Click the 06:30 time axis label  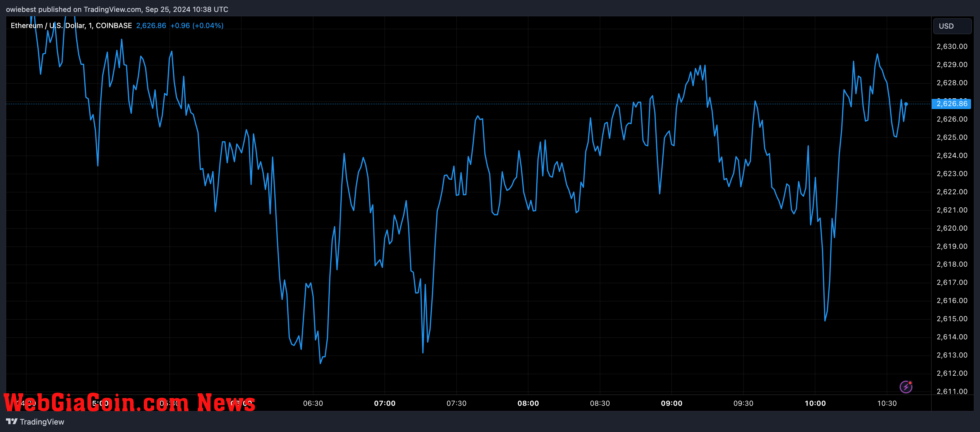pos(313,403)
